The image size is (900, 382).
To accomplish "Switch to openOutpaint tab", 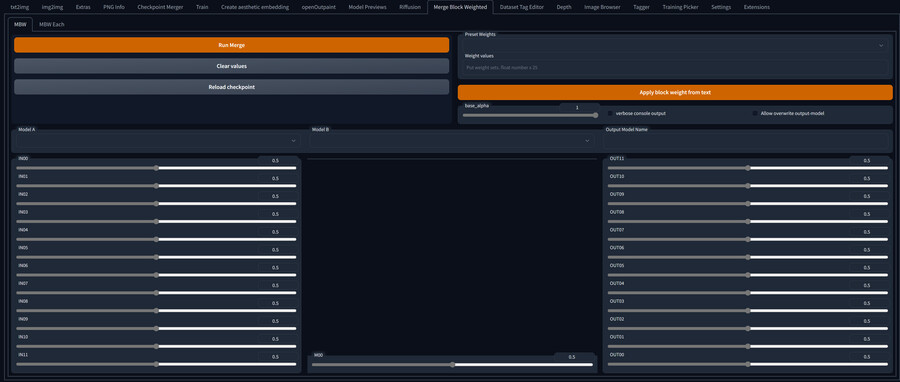I will pyautogui.click(x=319, y=7).
